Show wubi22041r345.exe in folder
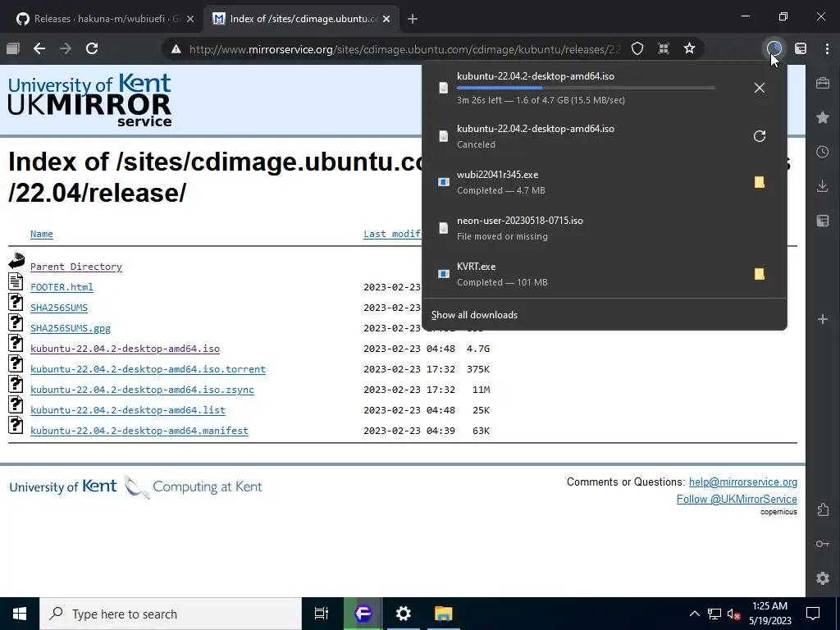840x630 pixels. pyautogui.click(x=759, y=182)
